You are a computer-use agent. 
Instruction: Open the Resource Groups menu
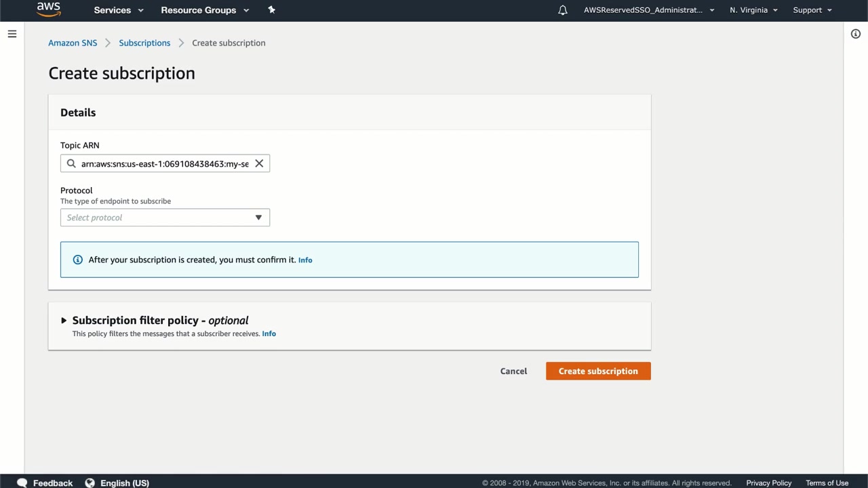point(205,10)
